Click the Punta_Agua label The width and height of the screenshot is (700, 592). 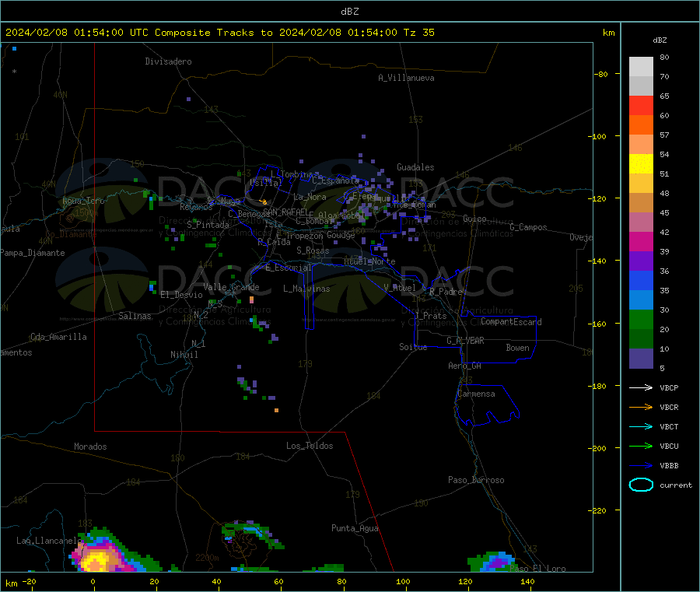tap(355, 528)
